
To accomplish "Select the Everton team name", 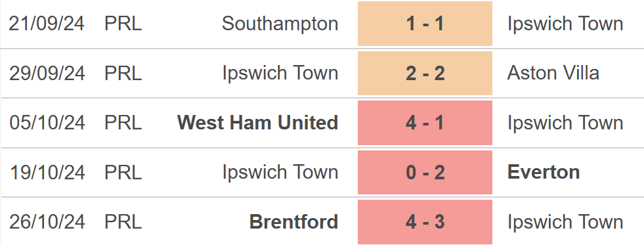I will coord(544,172).
